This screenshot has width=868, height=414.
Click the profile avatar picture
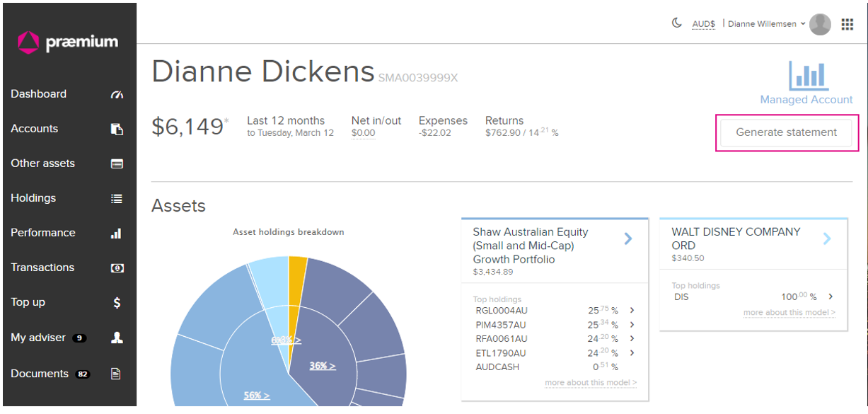pyautogui.click(x=820, y=23)
